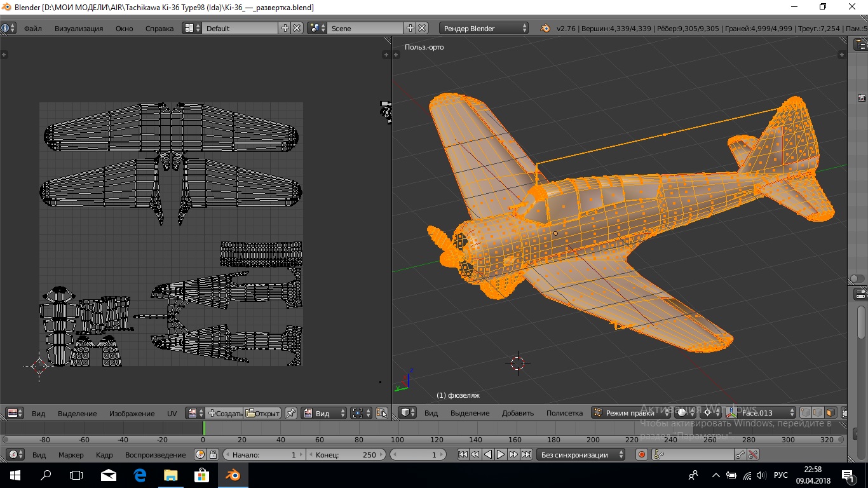Delete the Default screen layout
This screenshot has width=868, height=488.
click(x=297, y=28)
